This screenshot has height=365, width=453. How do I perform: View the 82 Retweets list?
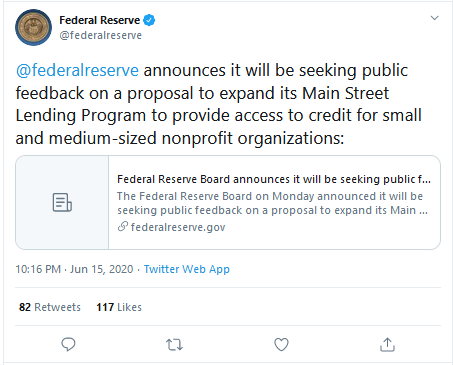tap(50, 307)
